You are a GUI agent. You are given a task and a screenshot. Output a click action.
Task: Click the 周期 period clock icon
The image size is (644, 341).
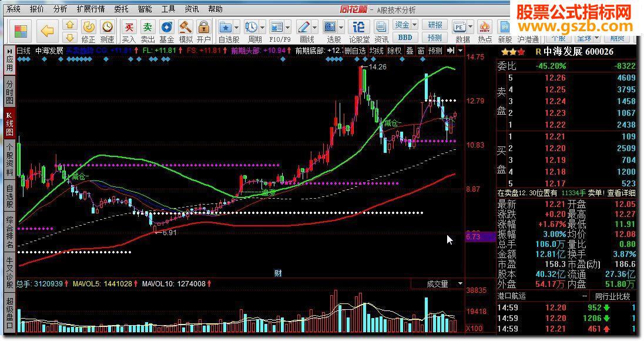[x=251, y=27]
